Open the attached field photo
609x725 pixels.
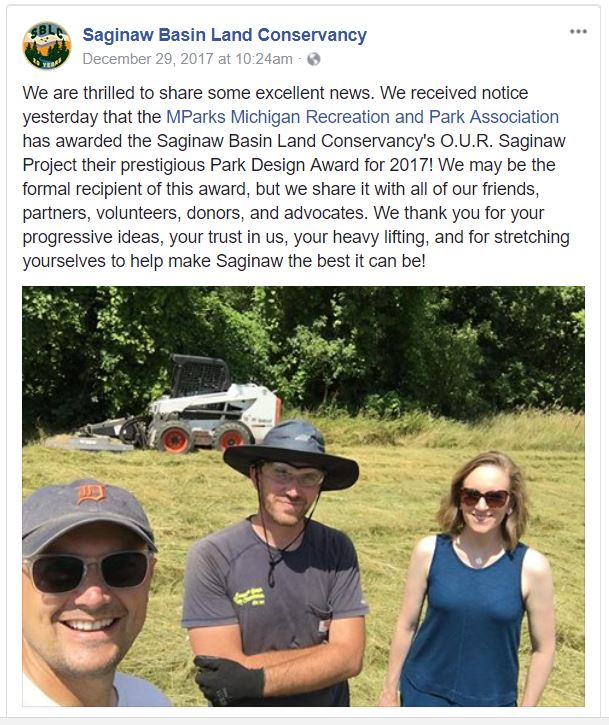pos(303,496)
